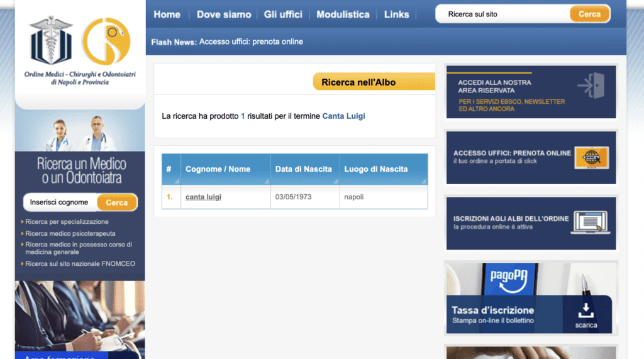Screen dimensions: 644x359
Task: Click the caduceus Ordine Medici logo
Action: (x=52, y=40)
